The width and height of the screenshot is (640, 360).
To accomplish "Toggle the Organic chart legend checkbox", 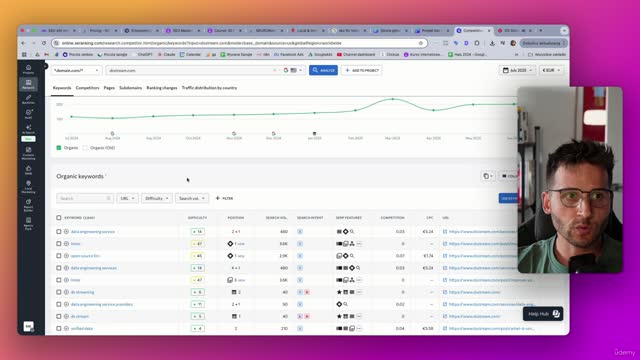I will coord(59,148).
